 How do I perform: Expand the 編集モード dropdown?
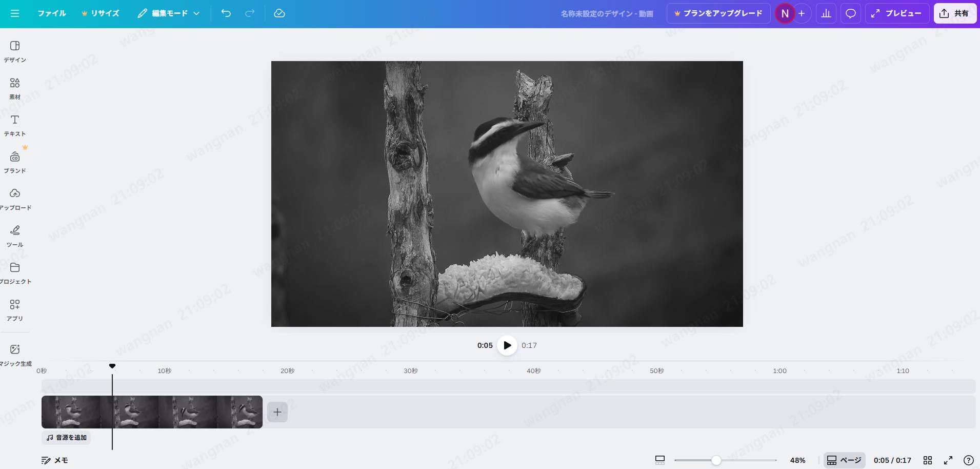(x=169, y=13)
